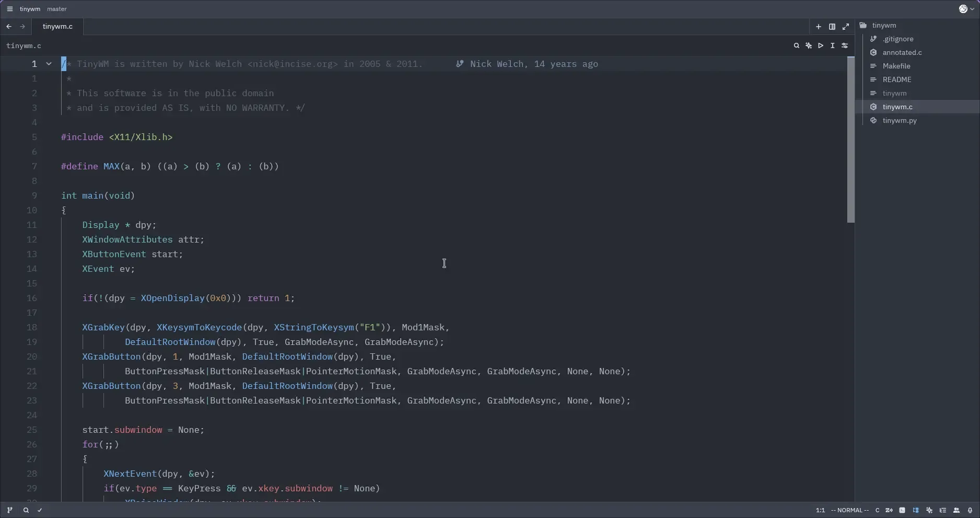Open annotated.c in project panel

[x=902, y=52]
